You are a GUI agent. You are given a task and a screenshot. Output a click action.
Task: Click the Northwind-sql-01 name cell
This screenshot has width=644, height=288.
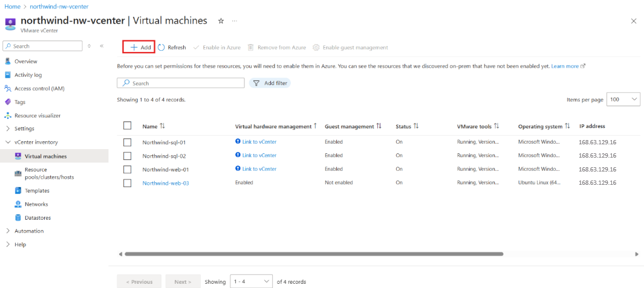164,142
